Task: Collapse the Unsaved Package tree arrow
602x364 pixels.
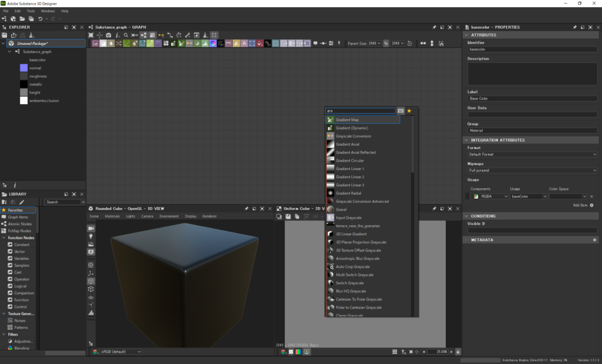Action: pyautogui.click(x=4, y=44)
